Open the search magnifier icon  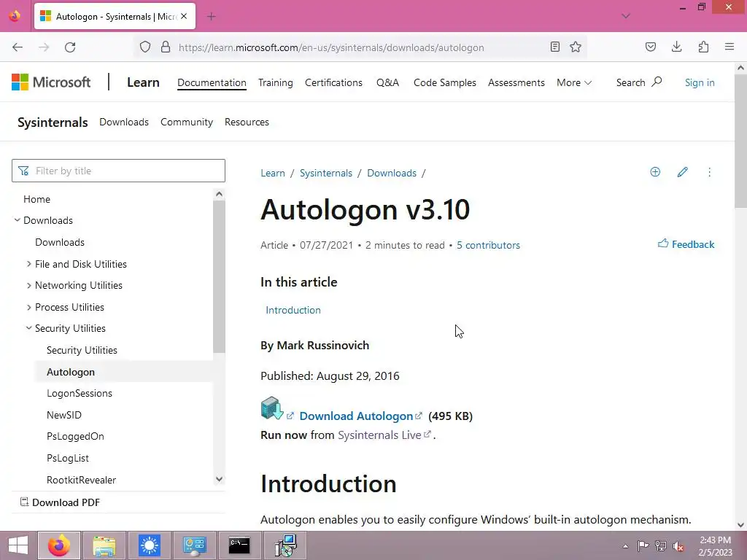[657, 82]
